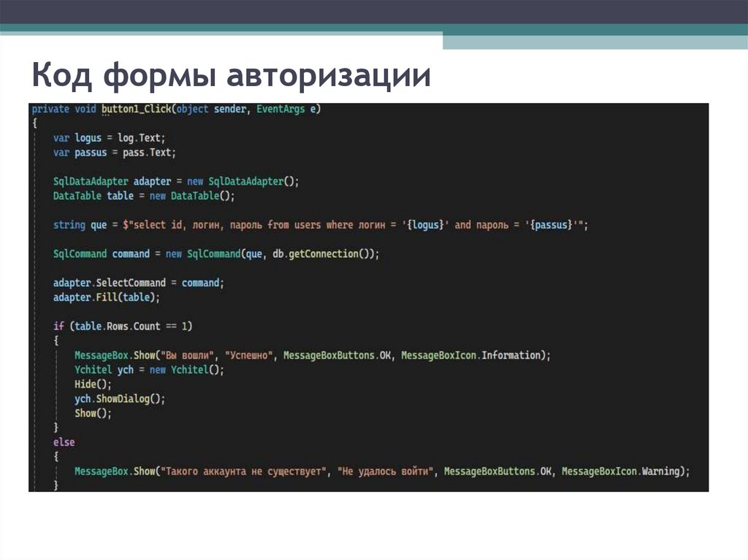
Task: Click the MessageBoxIcon.Warning argument
Action: click(x=625, y=471)
